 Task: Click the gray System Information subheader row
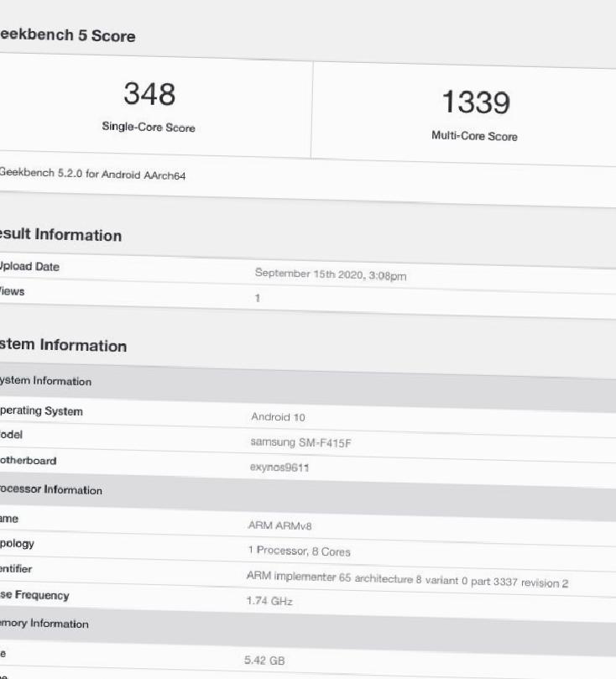click(x=308, y=389)
